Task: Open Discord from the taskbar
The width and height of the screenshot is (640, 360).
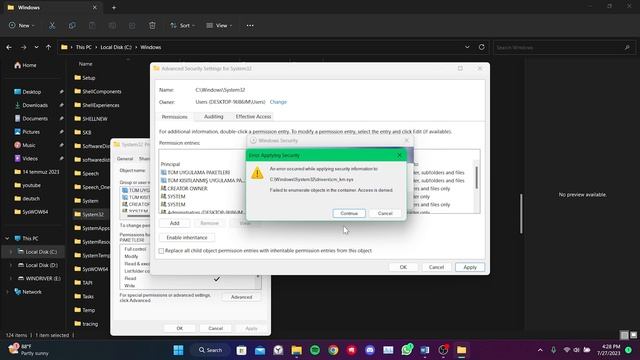Action: [x=370, y=350]
